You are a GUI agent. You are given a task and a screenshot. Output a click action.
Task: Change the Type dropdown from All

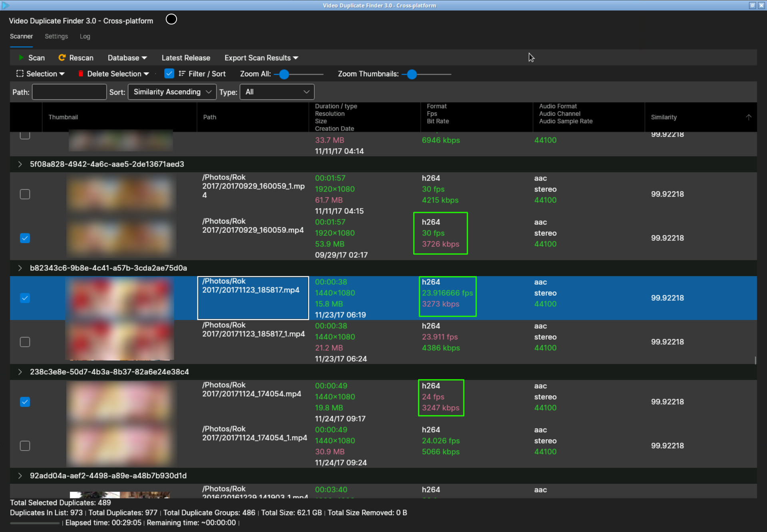[x=276, y=92]
